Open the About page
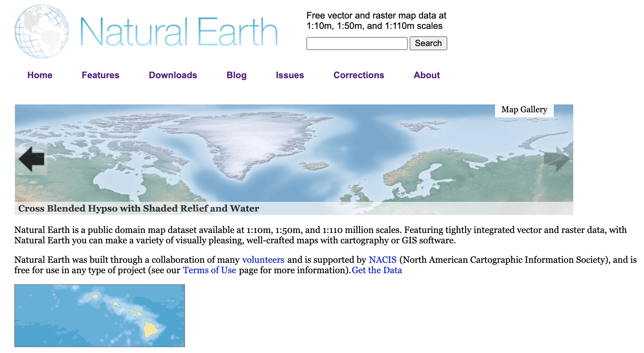644x353 pixels. (x=427, y=75)
